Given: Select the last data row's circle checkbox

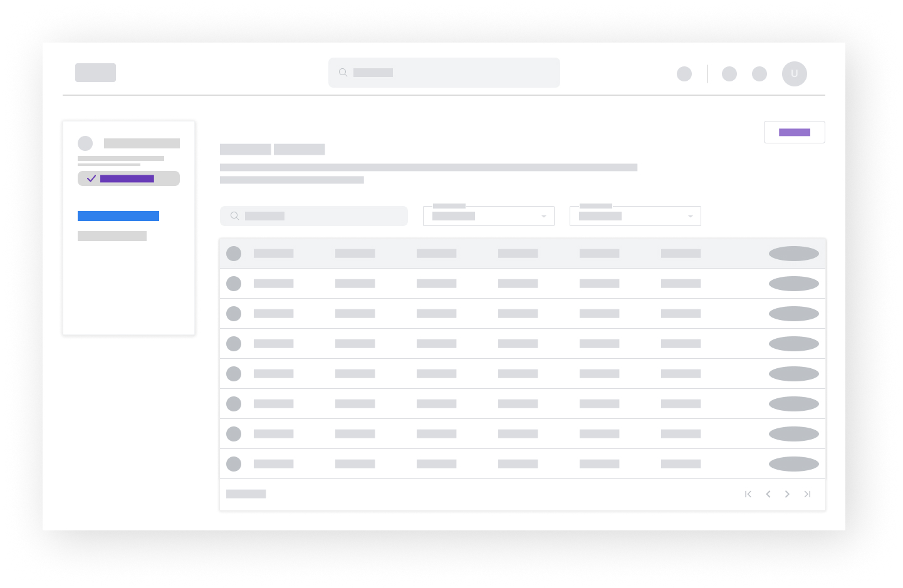Looking at the screenshot, I should tap(234, 464).
